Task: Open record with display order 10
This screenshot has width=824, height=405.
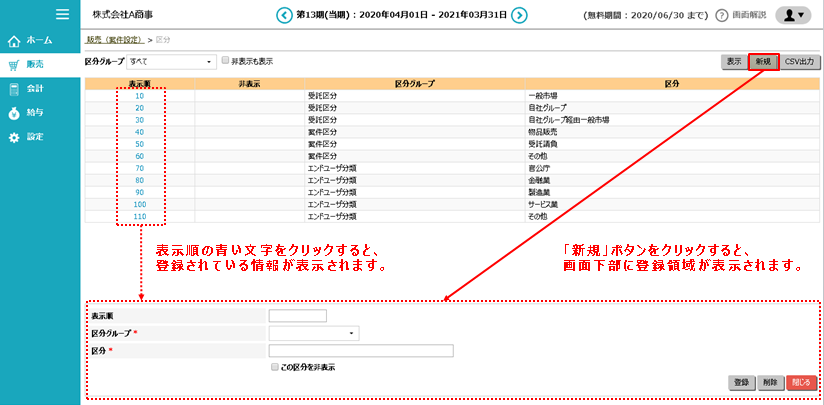Action: 140,96
